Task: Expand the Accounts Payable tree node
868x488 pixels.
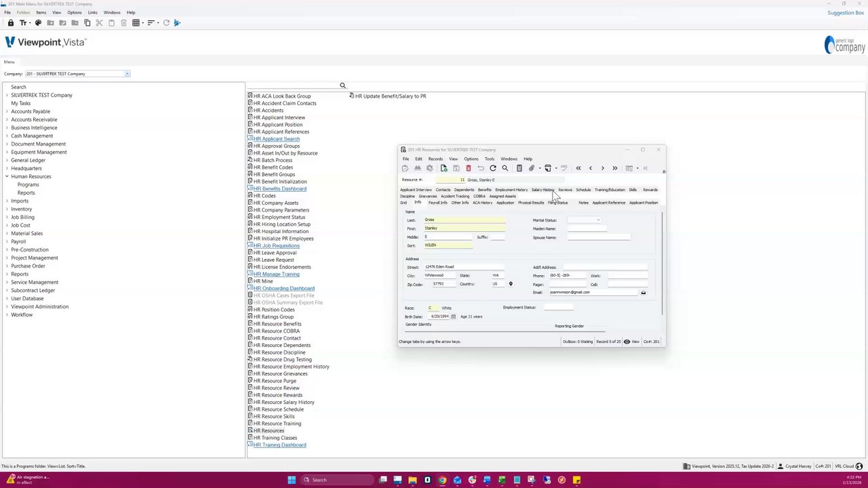Action: coord(7,111)
